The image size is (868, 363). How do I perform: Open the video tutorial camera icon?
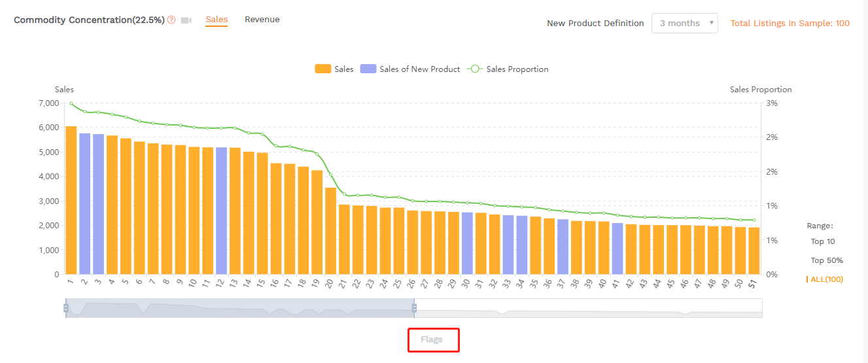tap(186, 20)
